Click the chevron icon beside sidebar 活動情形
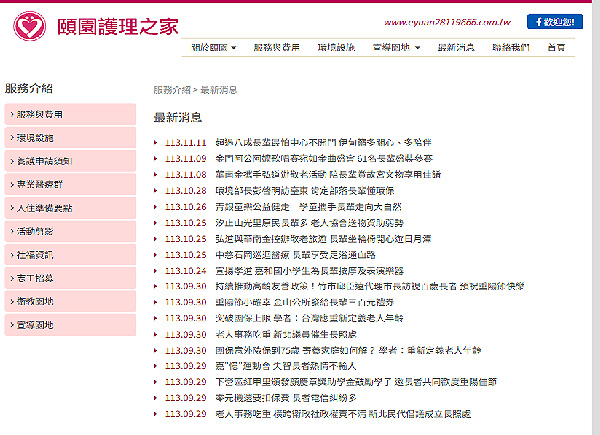The width and height of the screenshot is (600, 435). pyautogui.click(x=11, y=229)
